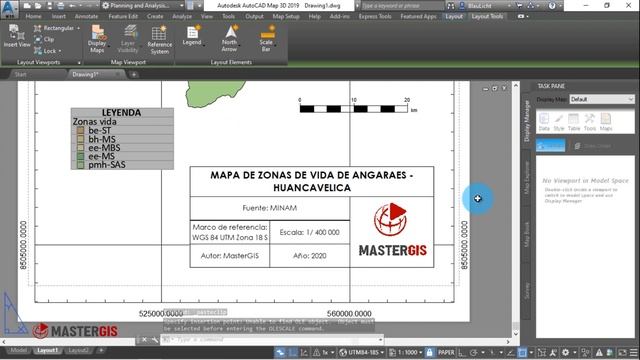Click the keyword search box in title bar
640x360 pixels.
[x=402, y=6]
